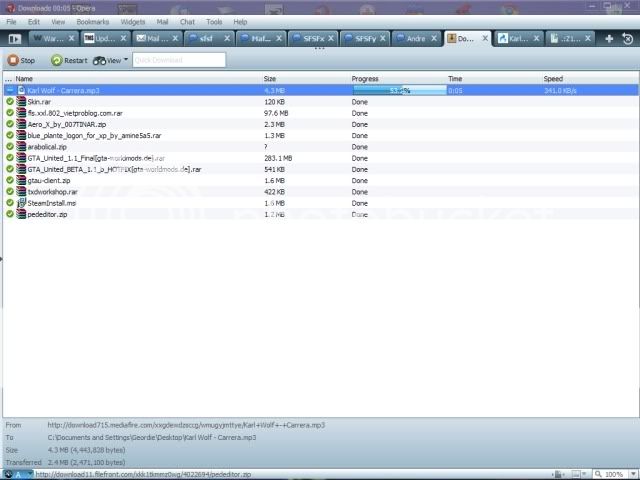Open the Edit menu

point(34,22)
